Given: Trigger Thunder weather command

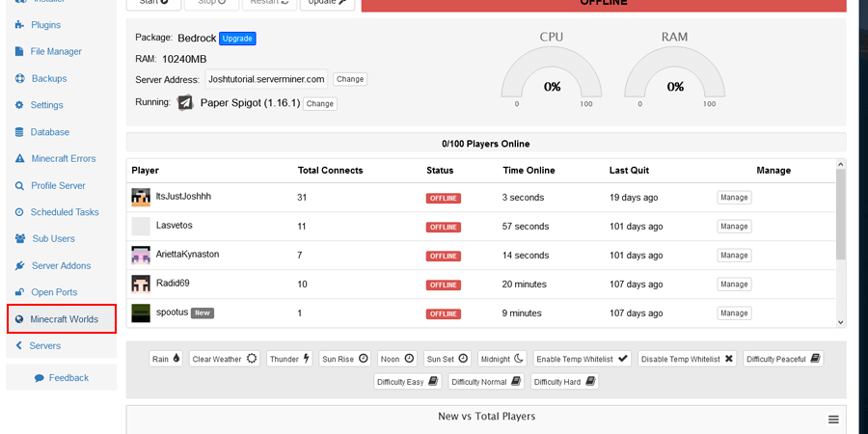Looking at the screenshot, I should pos(290,359).
